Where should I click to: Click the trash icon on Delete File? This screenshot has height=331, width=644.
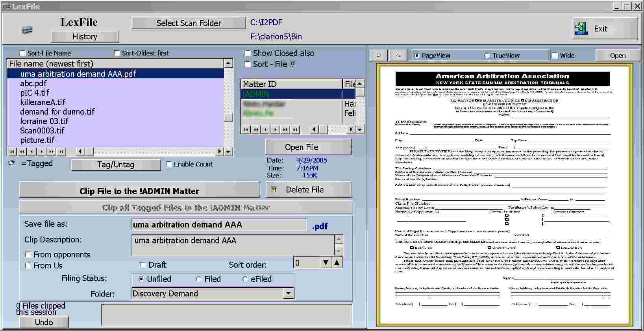point(274,189)
